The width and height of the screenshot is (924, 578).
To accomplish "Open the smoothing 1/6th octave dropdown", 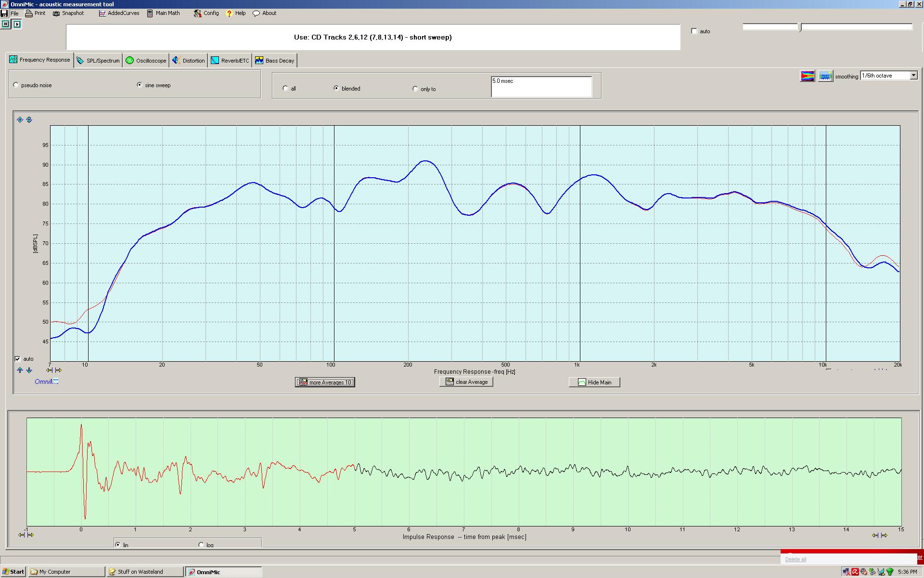I will tap(913, 76).
